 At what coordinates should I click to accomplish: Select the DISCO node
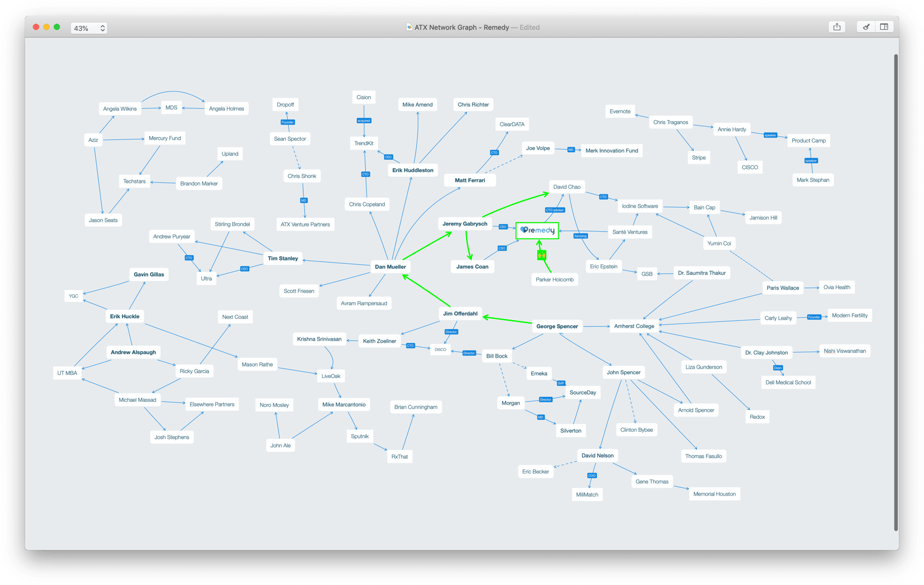(440, 349)
